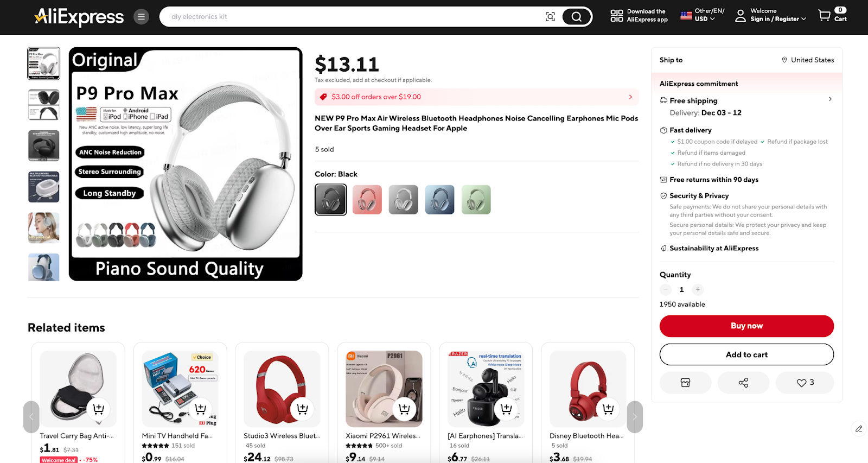Choose the green headphone color
868x463 pixels.
(x=476, y=200)
